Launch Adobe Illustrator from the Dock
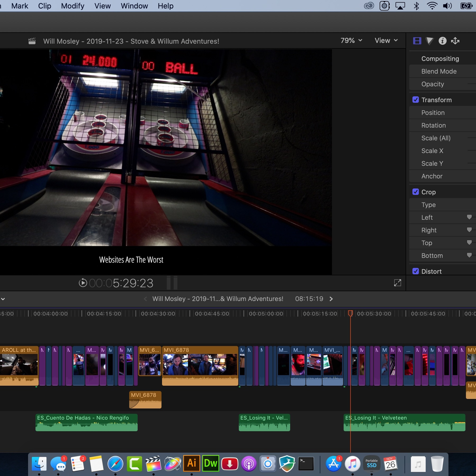 pyautogui.click(x=192, y=463)
